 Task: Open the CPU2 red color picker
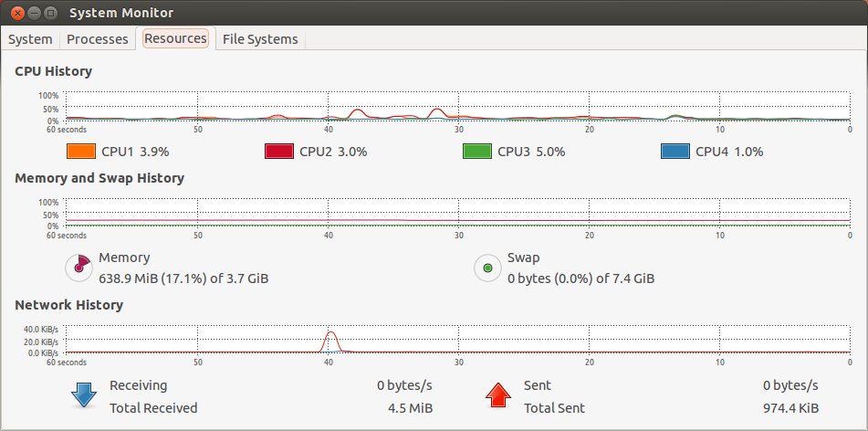tap(279, 152)
